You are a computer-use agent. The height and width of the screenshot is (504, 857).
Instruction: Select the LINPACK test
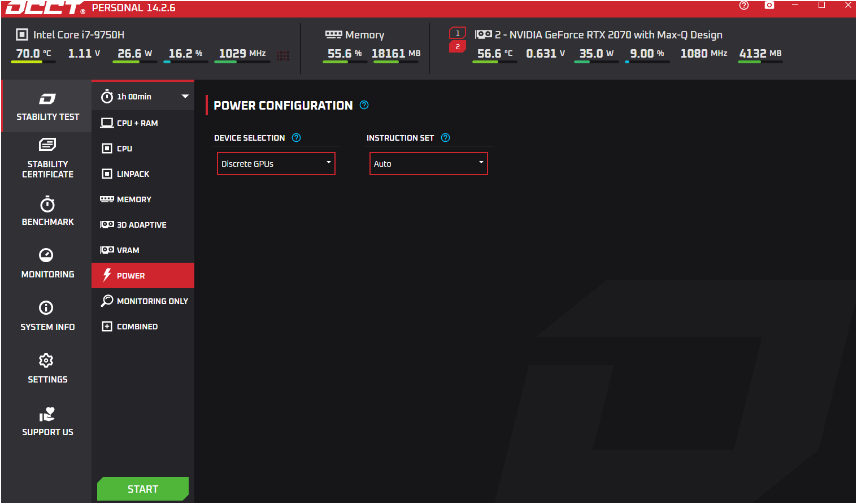click(143, 174)
